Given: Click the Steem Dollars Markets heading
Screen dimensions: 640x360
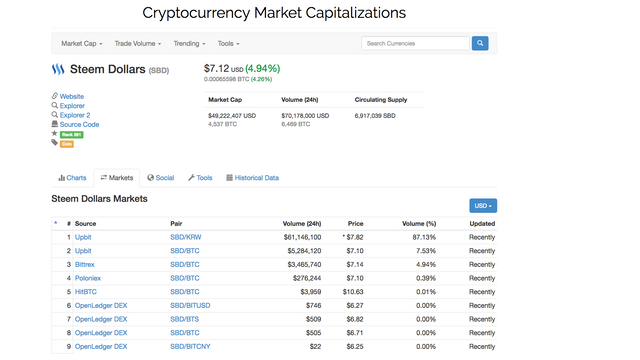Looking at the screenshot, I should 99,199.
